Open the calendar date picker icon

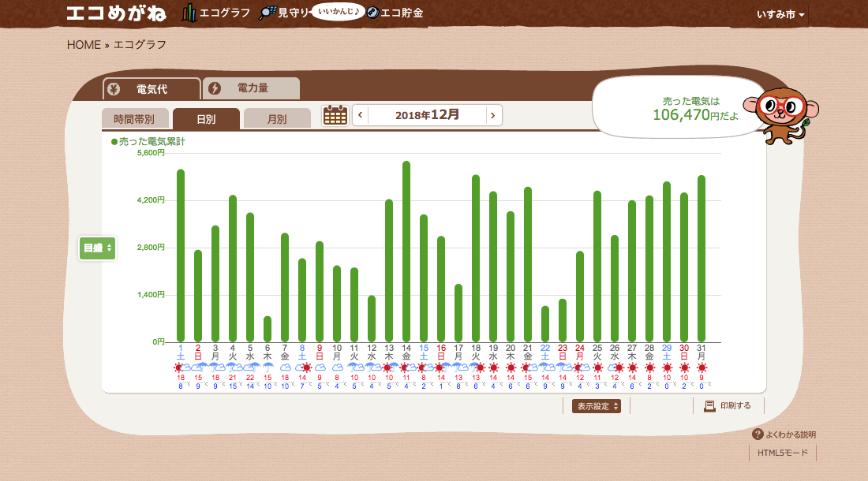click(x=335, y=115)
